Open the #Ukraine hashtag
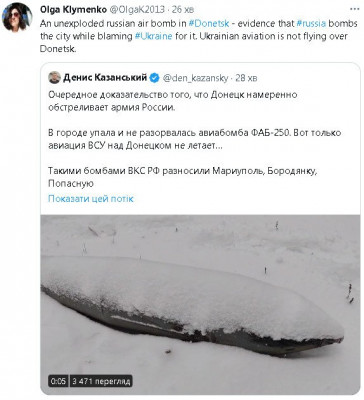The image size is (364, 400). click(x=153, y=36)
